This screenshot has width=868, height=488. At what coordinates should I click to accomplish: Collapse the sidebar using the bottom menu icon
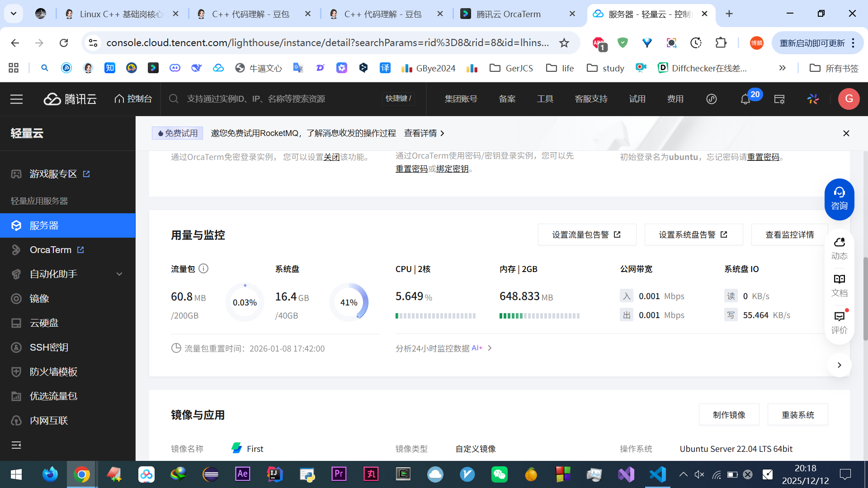(x=16, y=445)
